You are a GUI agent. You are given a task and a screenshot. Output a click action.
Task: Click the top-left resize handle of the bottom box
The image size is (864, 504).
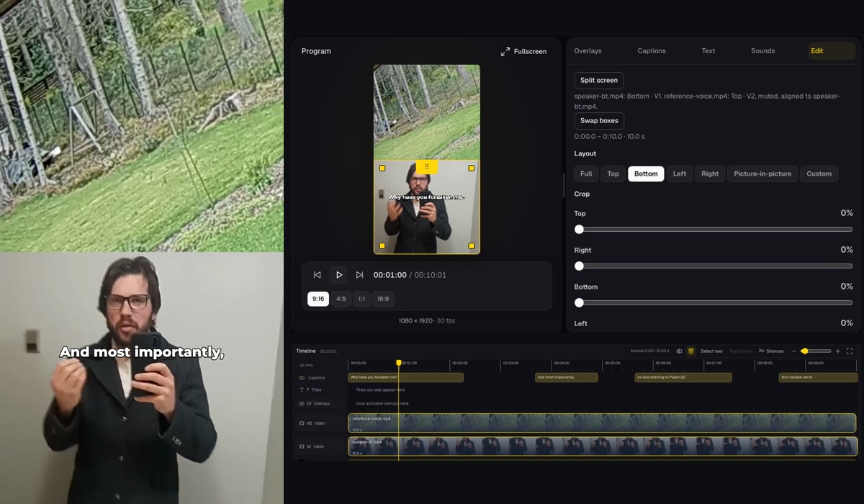tap(382, 168)
